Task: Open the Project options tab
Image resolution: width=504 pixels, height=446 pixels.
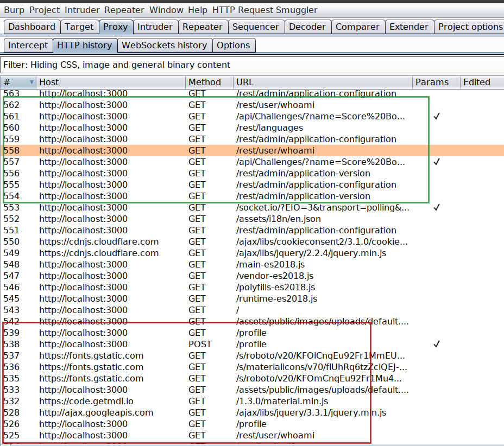Action: pyautogui.click(x=469, y=27)
